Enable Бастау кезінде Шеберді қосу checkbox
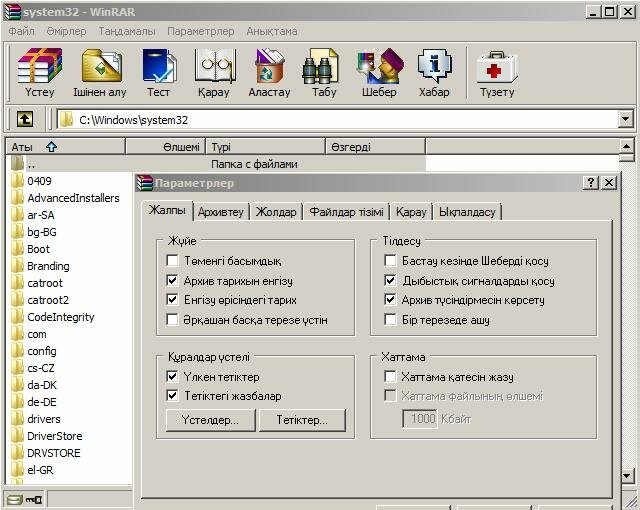This screenshot has width=640, height=510. (390, 260)
